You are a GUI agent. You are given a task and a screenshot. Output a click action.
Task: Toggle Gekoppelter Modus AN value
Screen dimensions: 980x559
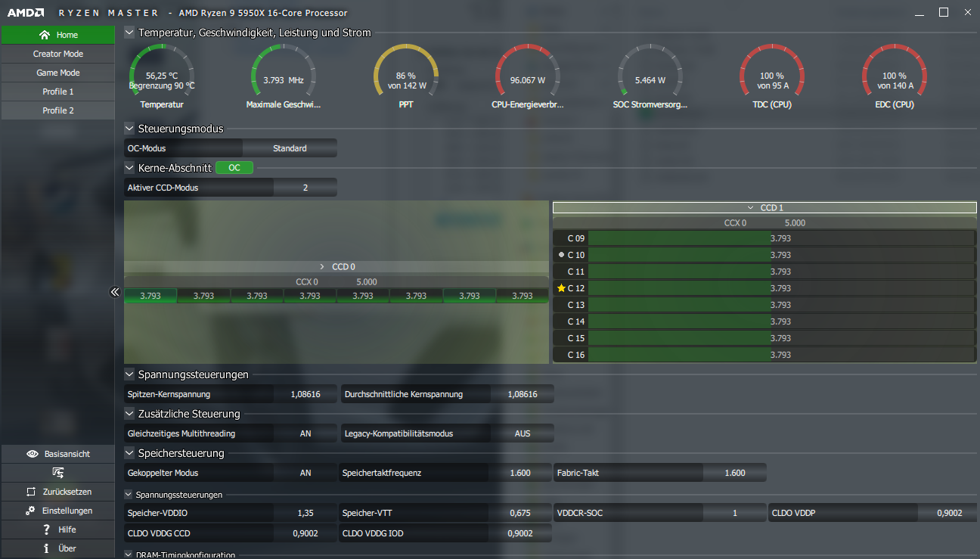(305, 473)
